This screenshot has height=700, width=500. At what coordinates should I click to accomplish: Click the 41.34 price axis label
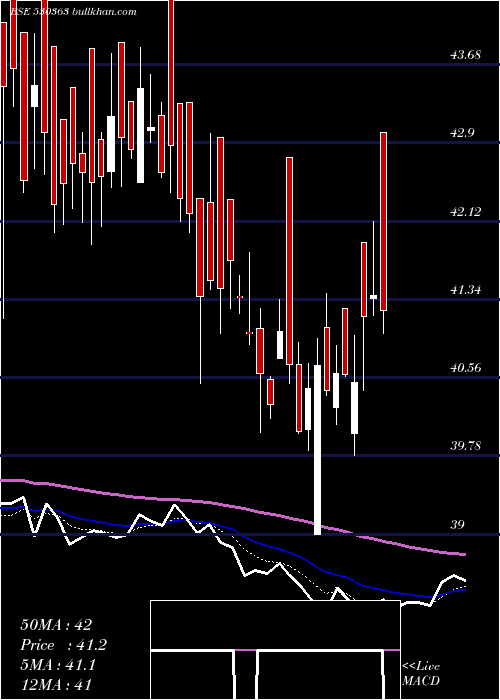(466, 290)
